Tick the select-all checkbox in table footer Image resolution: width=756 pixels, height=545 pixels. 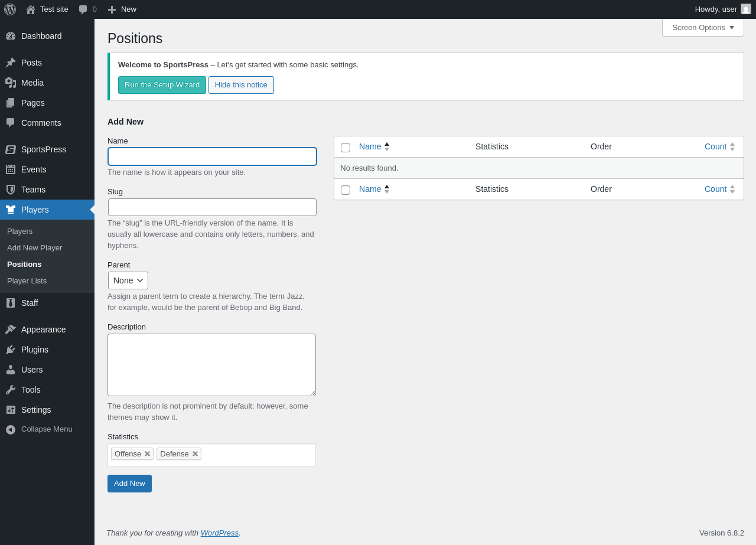pos(346,190)
